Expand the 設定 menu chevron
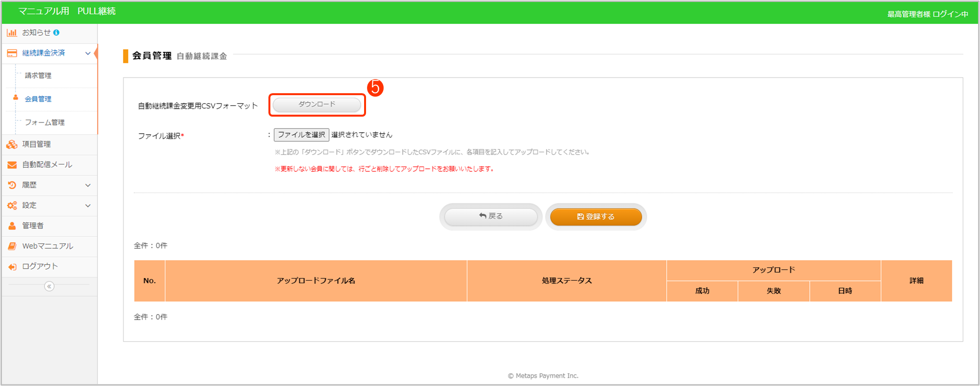Image resolution: width=980 pixels, height=386 pixels. click(88, 205)
